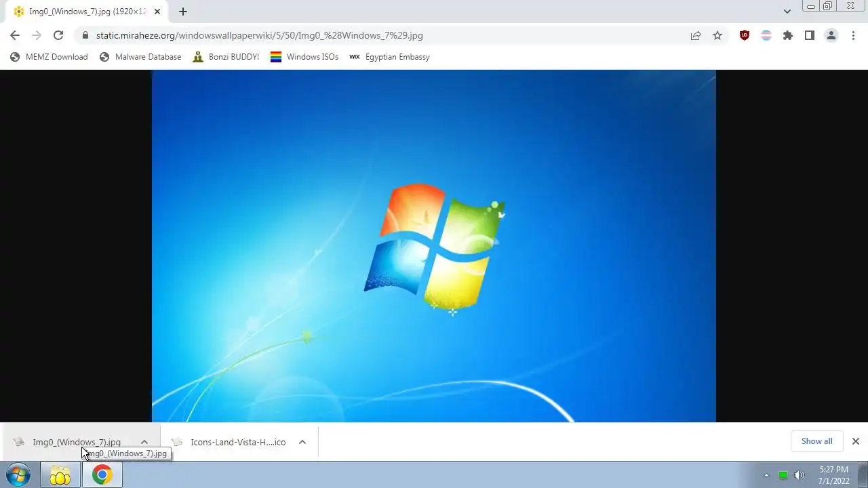Bookmark this tab with the star icon
The image size is (868, 488).
pyautogui.click(x=717, y=35)
